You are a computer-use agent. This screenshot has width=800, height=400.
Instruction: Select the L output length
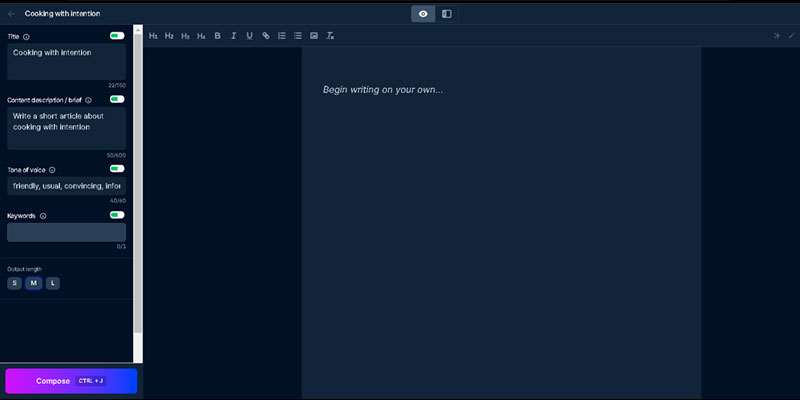(53, 283)
